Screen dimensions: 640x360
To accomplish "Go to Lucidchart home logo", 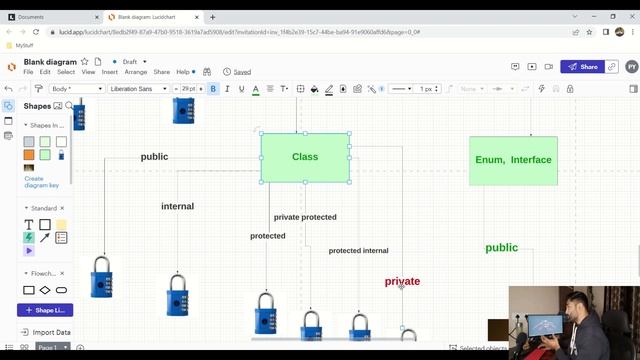I will 11,67.
